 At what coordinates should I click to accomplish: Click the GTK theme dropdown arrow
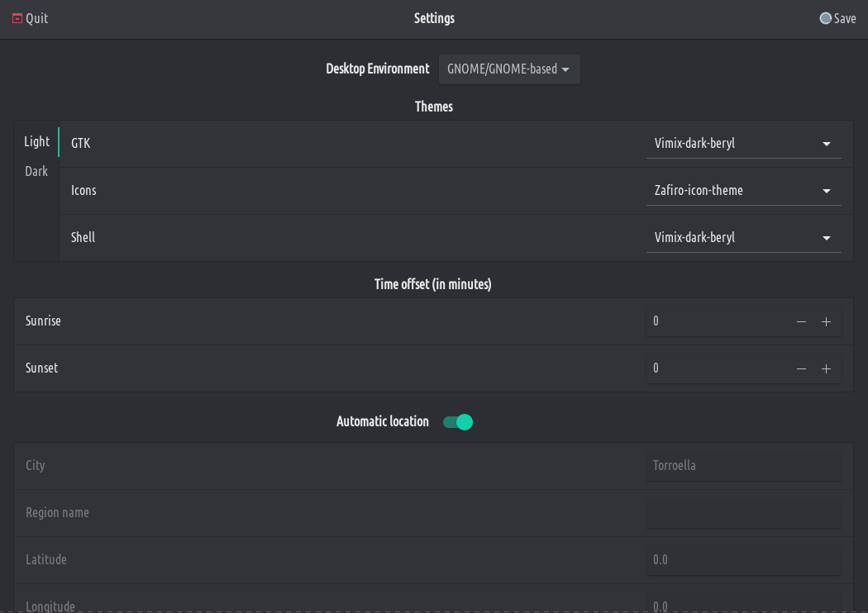(827, 144)
